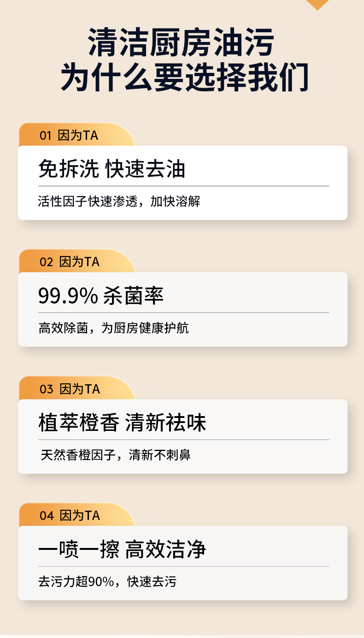Screen dimensions: 364x638
Task: Tap the "杀菌率" heading text
Action: (x=133, y=296)
